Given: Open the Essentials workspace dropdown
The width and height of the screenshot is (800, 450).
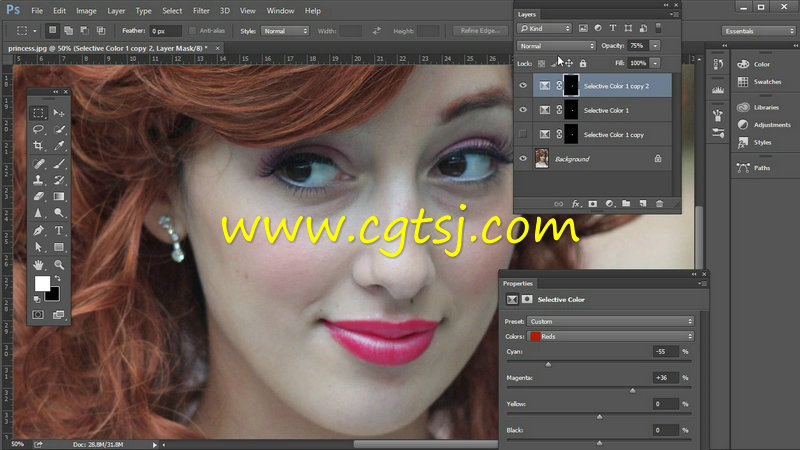Looking at the screenshot, I should point(759,31).
